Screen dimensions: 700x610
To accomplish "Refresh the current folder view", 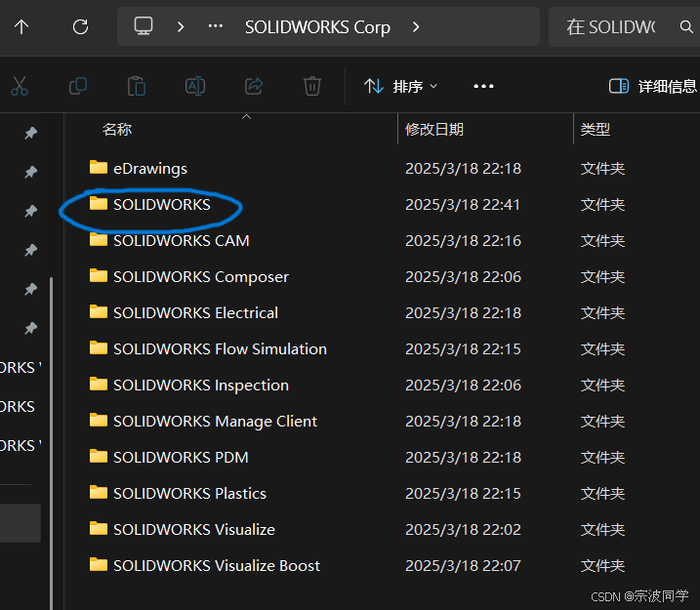I will [80, 27].
